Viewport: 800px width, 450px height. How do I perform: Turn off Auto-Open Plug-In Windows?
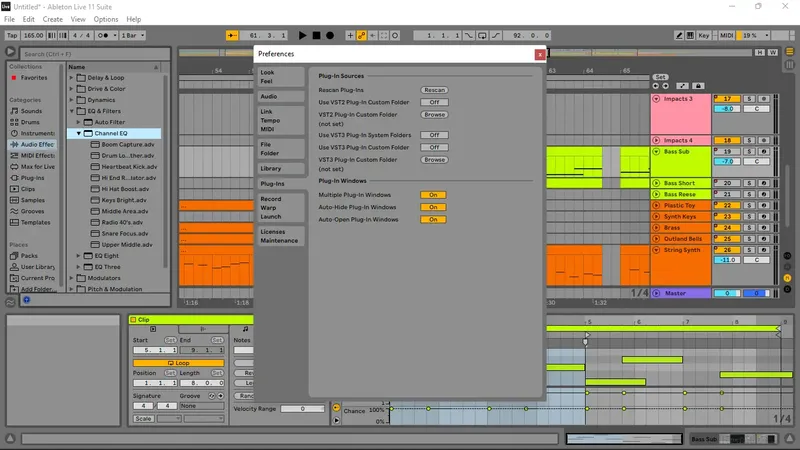(433, 219)
